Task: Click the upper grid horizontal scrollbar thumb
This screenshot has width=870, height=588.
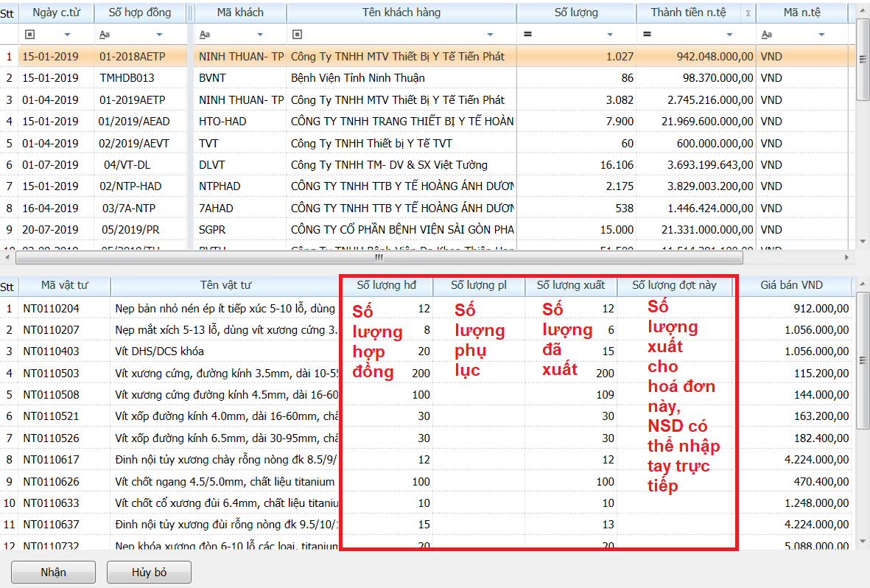Action: 379,258
